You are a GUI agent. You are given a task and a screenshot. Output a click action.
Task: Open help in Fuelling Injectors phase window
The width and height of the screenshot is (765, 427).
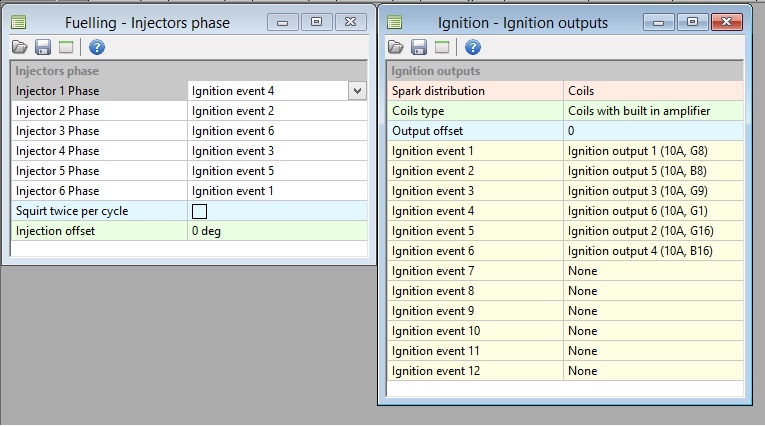(97, 47)
